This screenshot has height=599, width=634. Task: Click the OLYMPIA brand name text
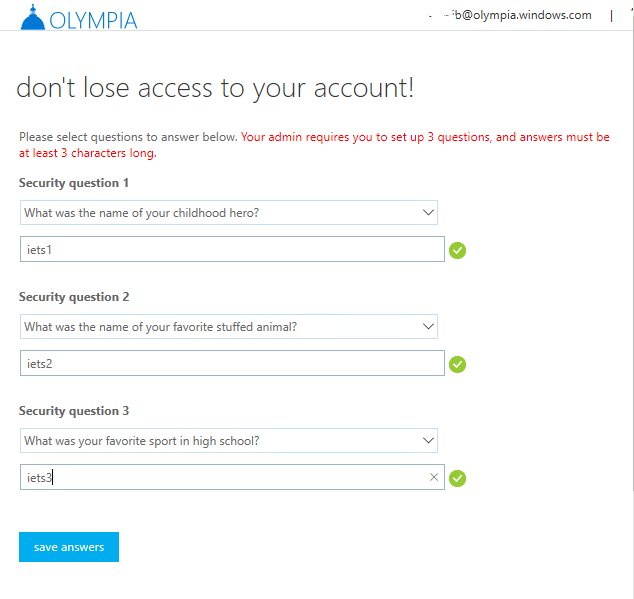(x=93, y=19)
